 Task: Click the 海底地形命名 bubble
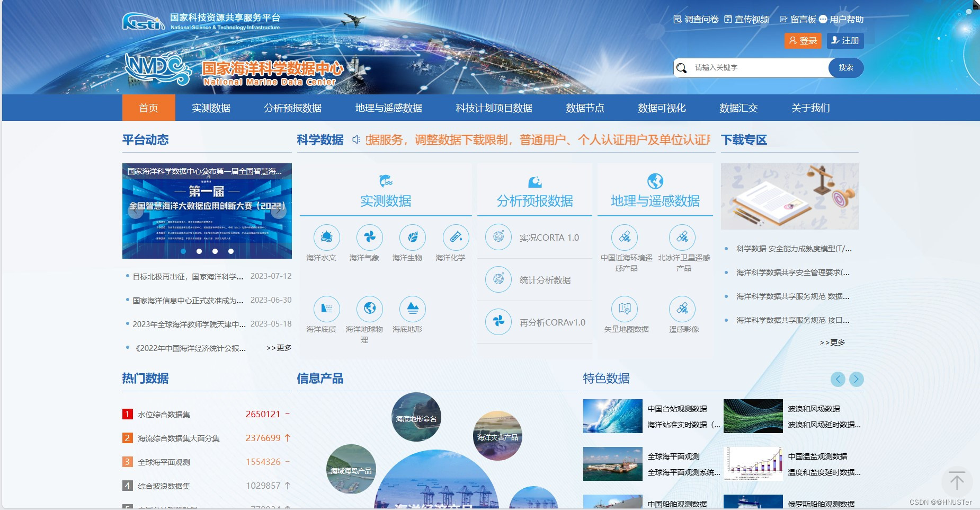(416, 417)
